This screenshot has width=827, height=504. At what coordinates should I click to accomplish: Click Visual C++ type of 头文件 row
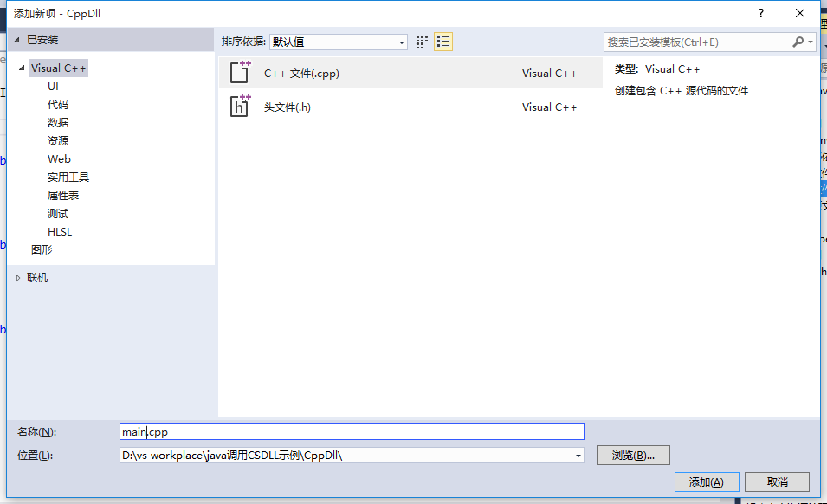point(550,107)
